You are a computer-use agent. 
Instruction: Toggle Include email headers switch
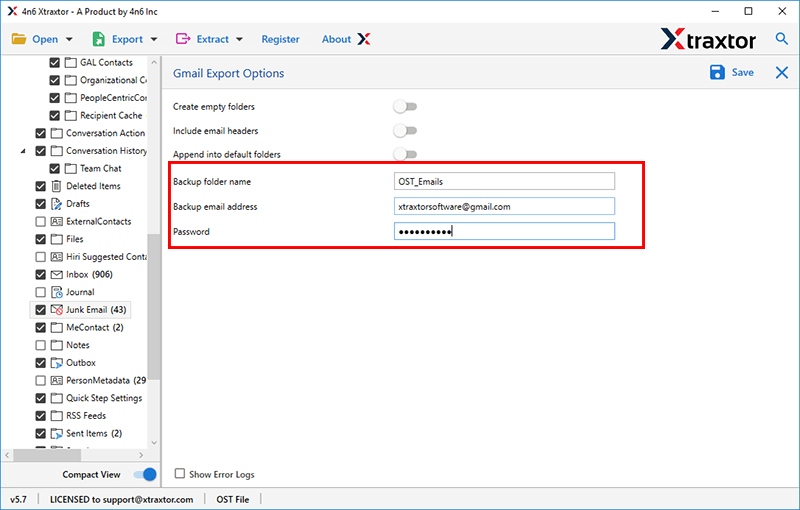(405, 131)
